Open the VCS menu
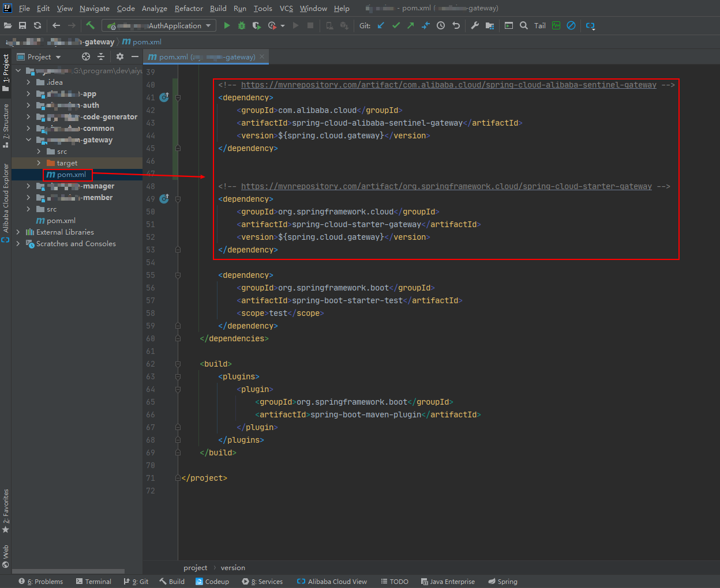This screenshot has height=588, width=720. click(x=286, y=8)
